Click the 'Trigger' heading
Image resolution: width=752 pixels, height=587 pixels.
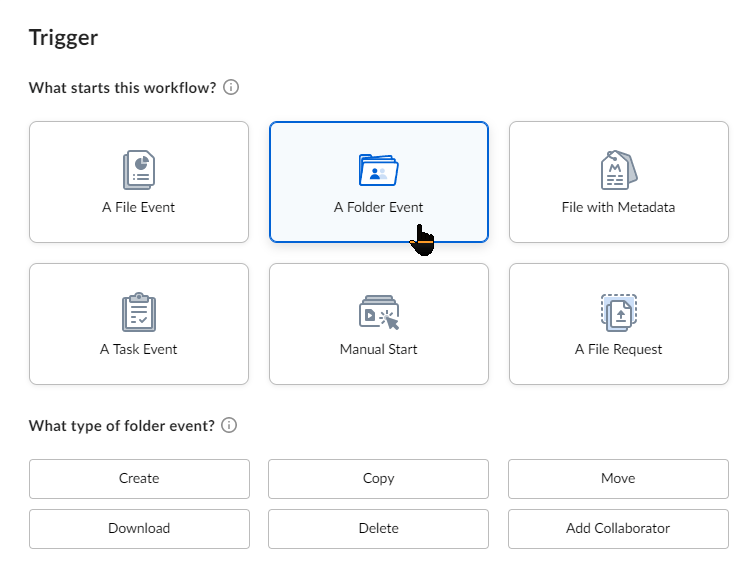click(63, 38)
